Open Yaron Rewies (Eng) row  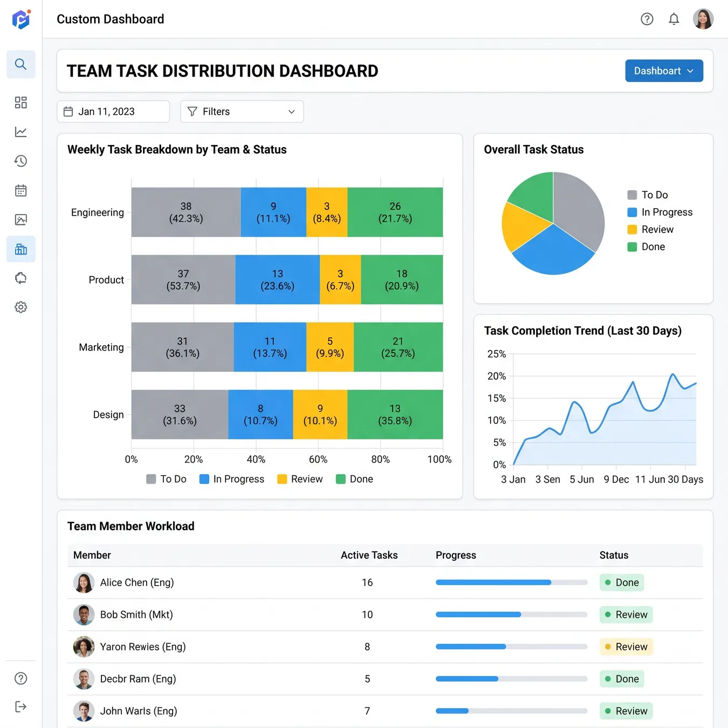click(385, 647)
